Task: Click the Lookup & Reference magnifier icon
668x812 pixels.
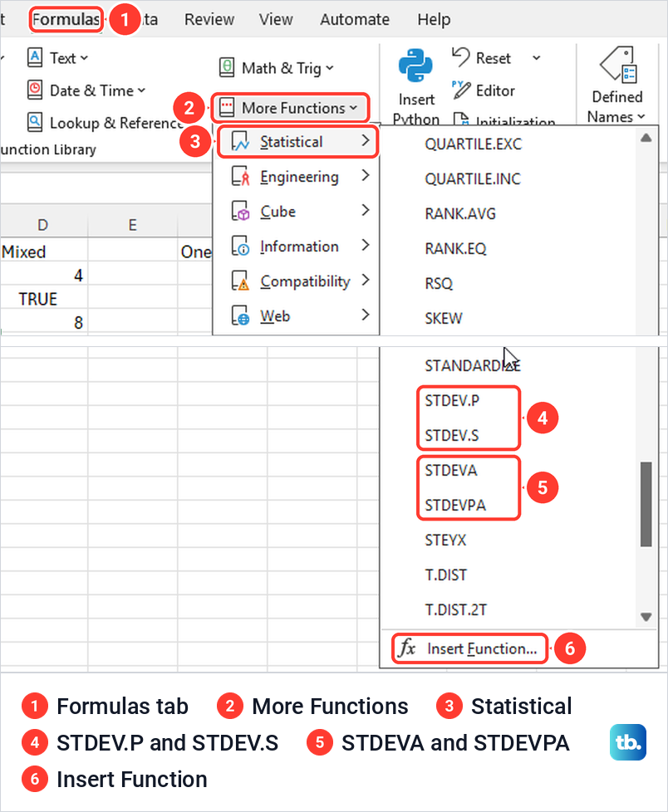Action: point(35,122)
